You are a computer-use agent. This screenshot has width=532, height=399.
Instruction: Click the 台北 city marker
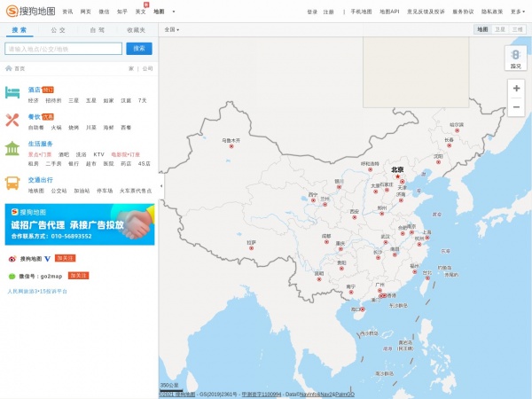pyautogui.click(x=427, y=278)
